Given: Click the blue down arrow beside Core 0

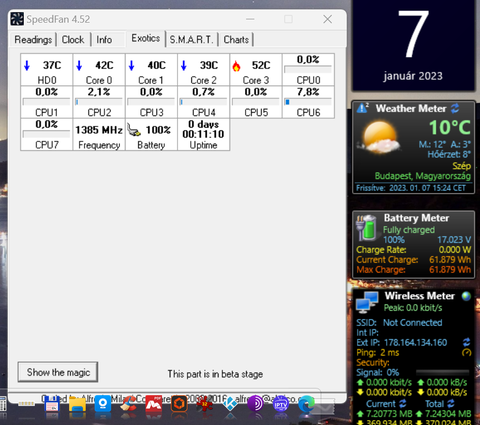Looking at the screenshot, I should [x=79, y=65].
